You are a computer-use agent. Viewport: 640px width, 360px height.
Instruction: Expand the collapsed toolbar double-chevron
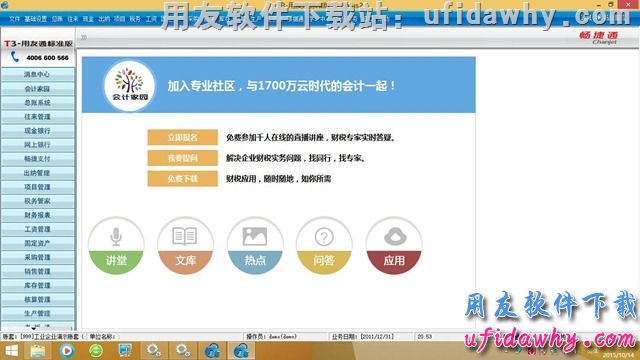(x=84, y=38)
